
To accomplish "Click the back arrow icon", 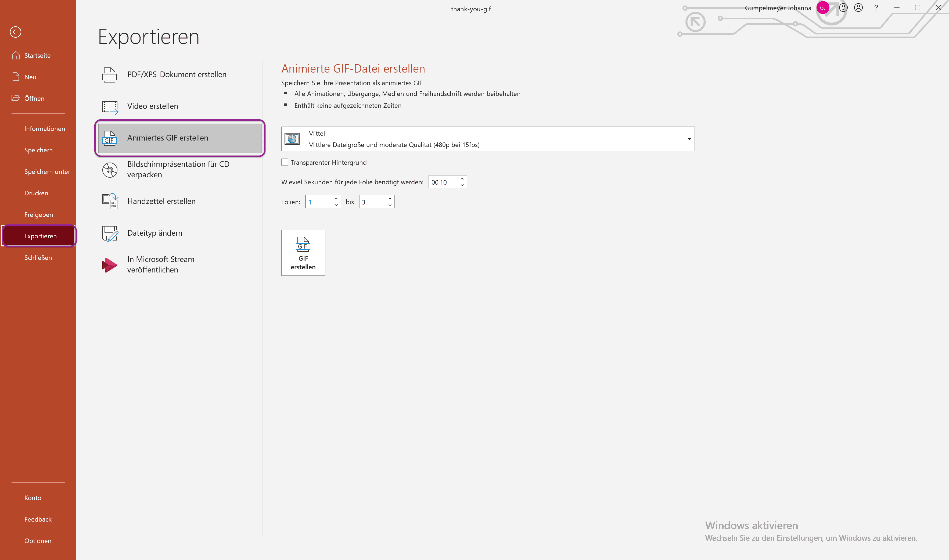I will (16, 32).
